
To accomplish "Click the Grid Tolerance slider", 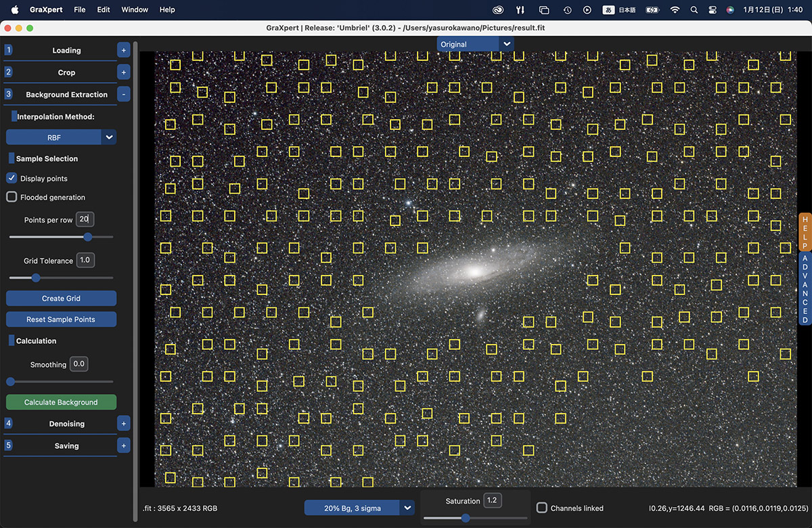I will pyautogui.click(x=61, y=278).
